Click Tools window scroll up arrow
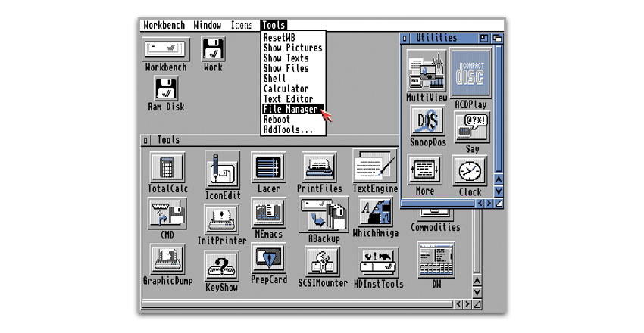 477,281
